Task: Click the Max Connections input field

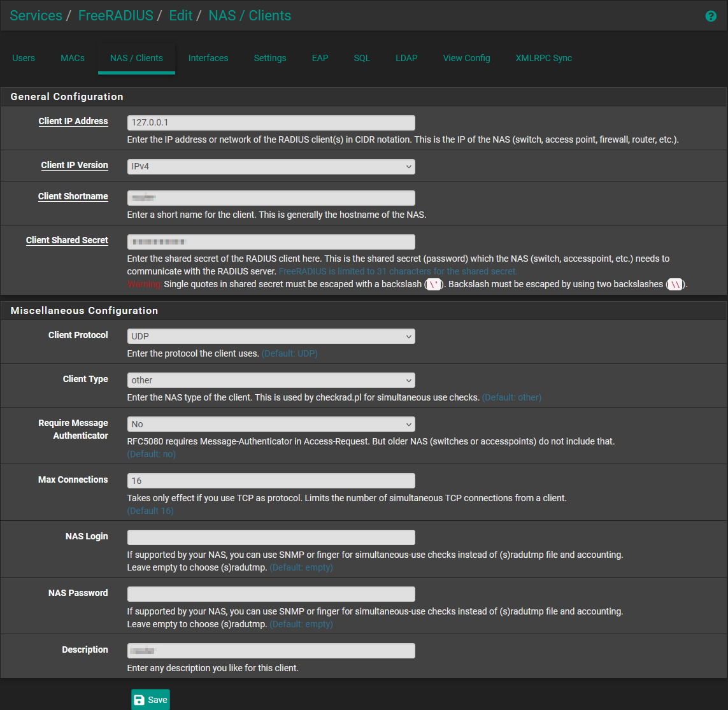Action: (x=271, y=481)
